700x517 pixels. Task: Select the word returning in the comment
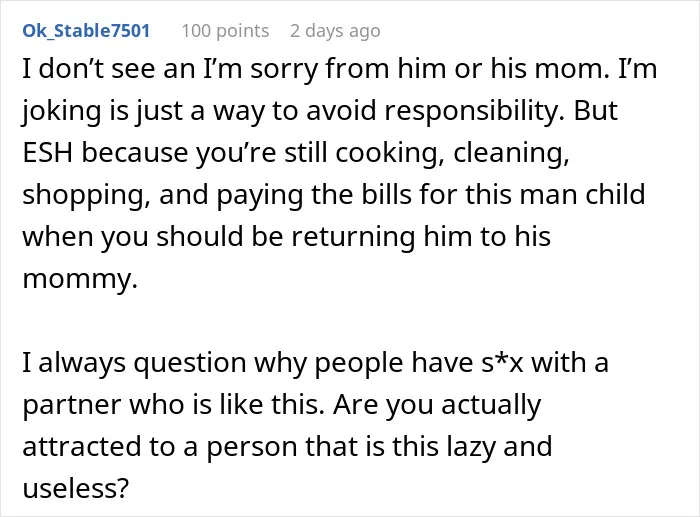[354, 237]
